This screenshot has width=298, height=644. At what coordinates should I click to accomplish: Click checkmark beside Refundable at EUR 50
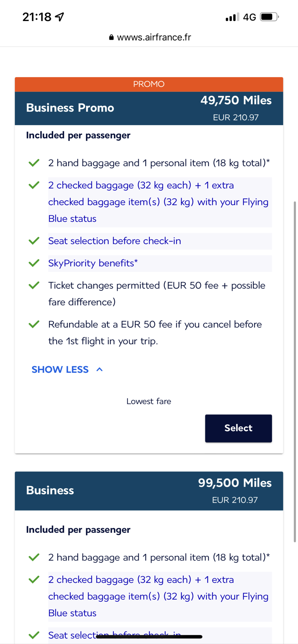tap(34, 324)
